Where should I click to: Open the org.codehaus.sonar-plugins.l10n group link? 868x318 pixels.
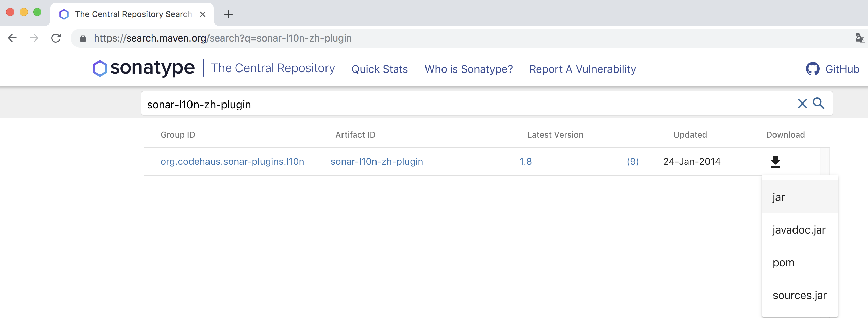(x=232, y=161)
